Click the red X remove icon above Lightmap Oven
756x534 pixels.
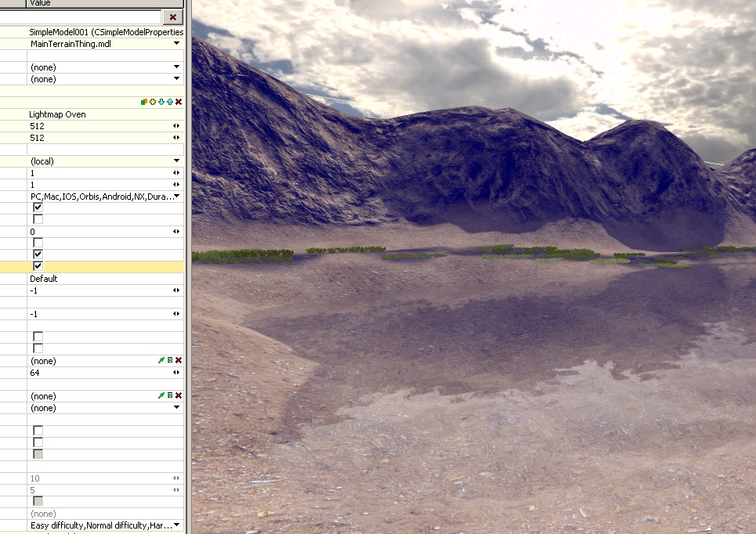(179, 102)
